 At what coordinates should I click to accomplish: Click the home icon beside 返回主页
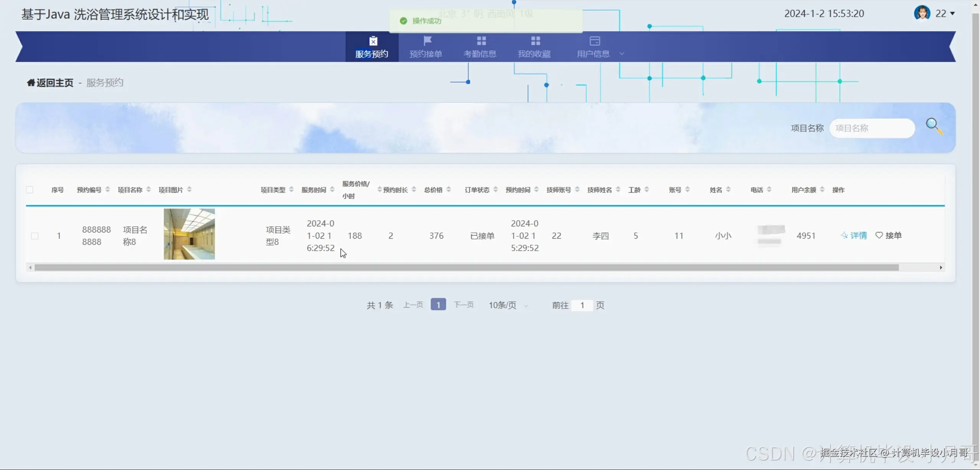click(30, 82)
